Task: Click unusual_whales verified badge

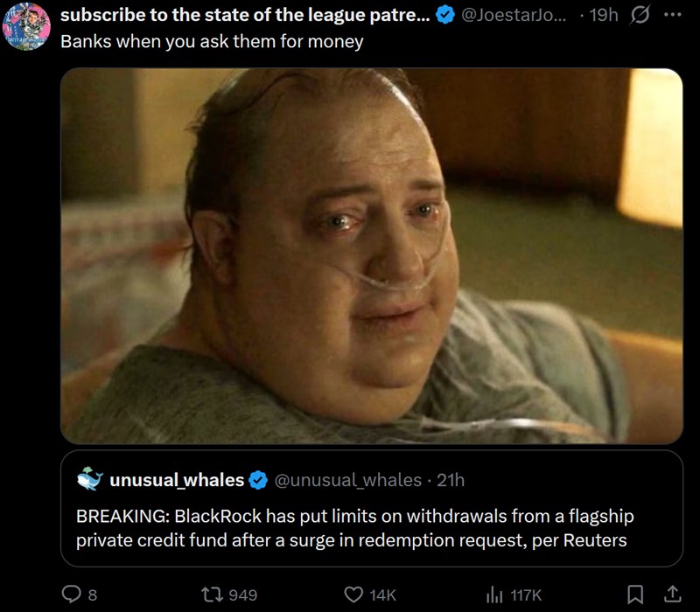Action: [x=258, y=480]
